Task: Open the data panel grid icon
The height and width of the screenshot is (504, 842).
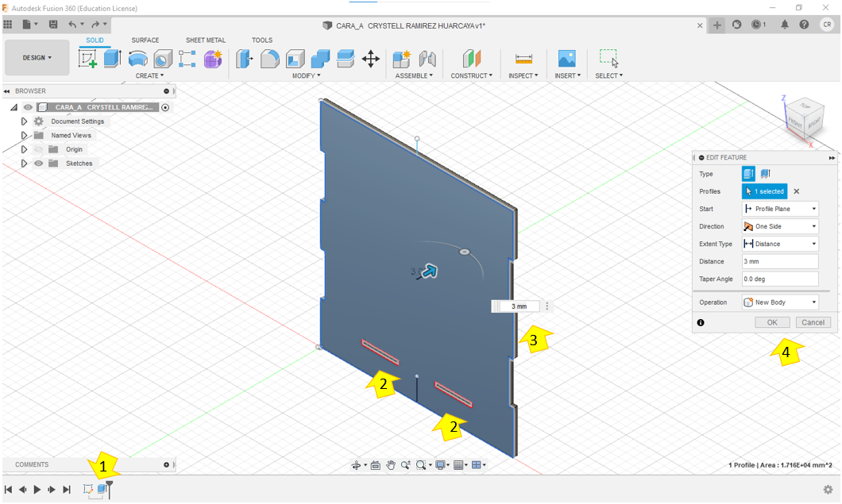Action: (7, 24)
